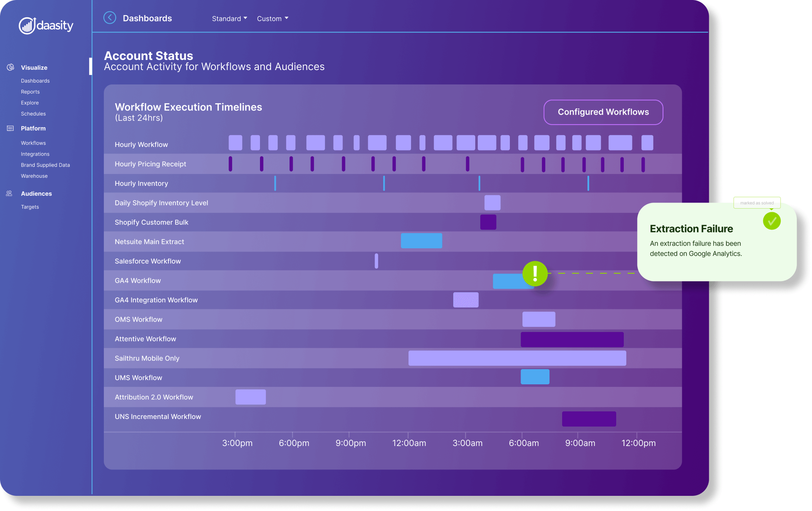Click the Visualize pie chart icon
The image size is (812, 511).
point(10,67)
